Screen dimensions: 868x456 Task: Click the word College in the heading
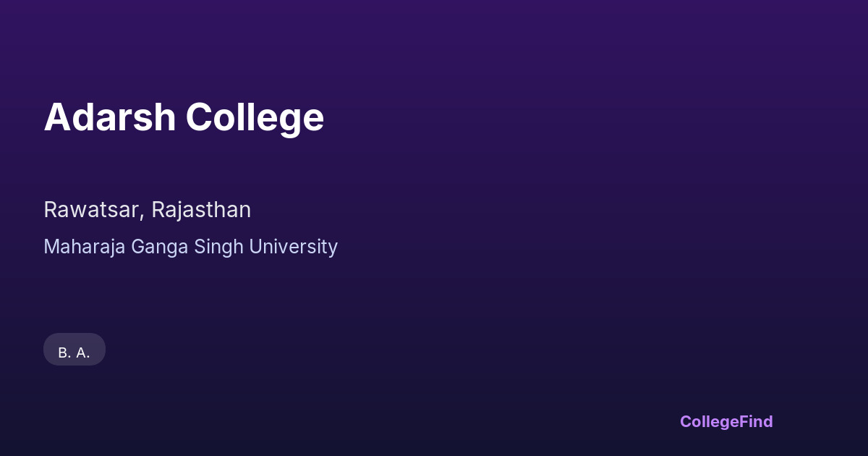point(255,117)
